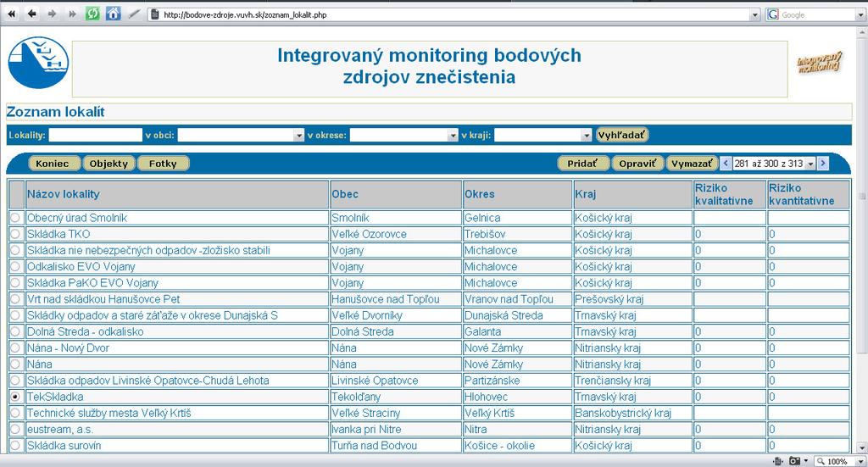Screen dimensions: 868x467
Task: Click the magnifier zoom icon in status bar
Action: click(821, 461)
